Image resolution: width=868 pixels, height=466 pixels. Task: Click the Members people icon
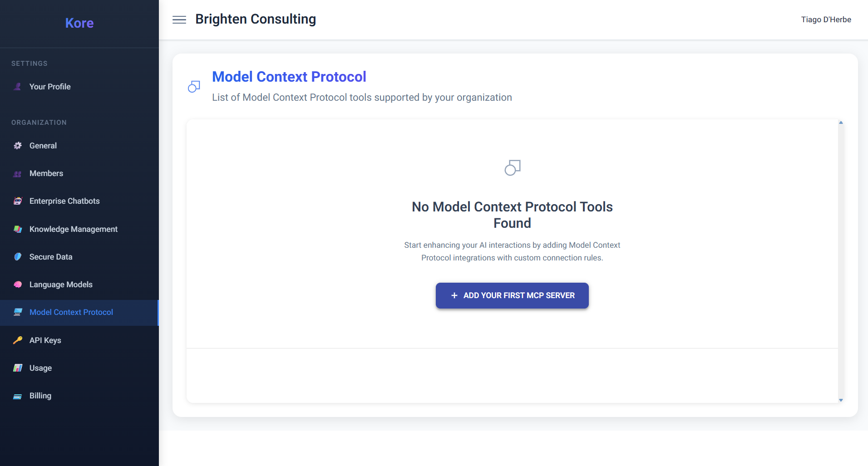[18, 174]
